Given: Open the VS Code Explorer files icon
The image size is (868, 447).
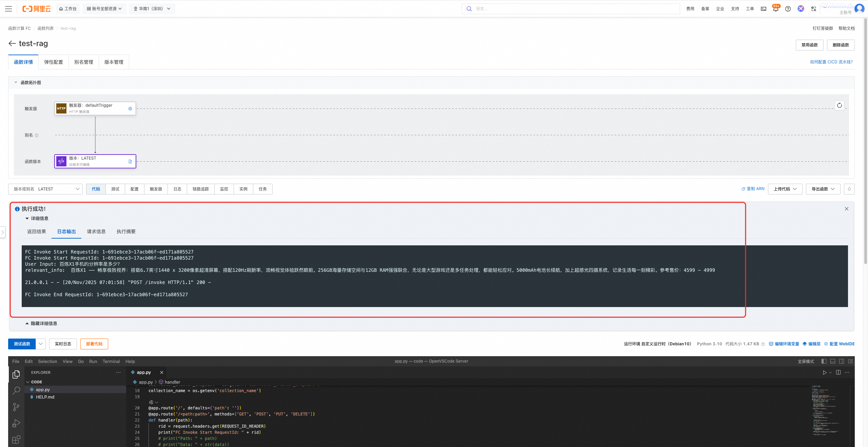Looking at the screenshot, I should point(16,374).
